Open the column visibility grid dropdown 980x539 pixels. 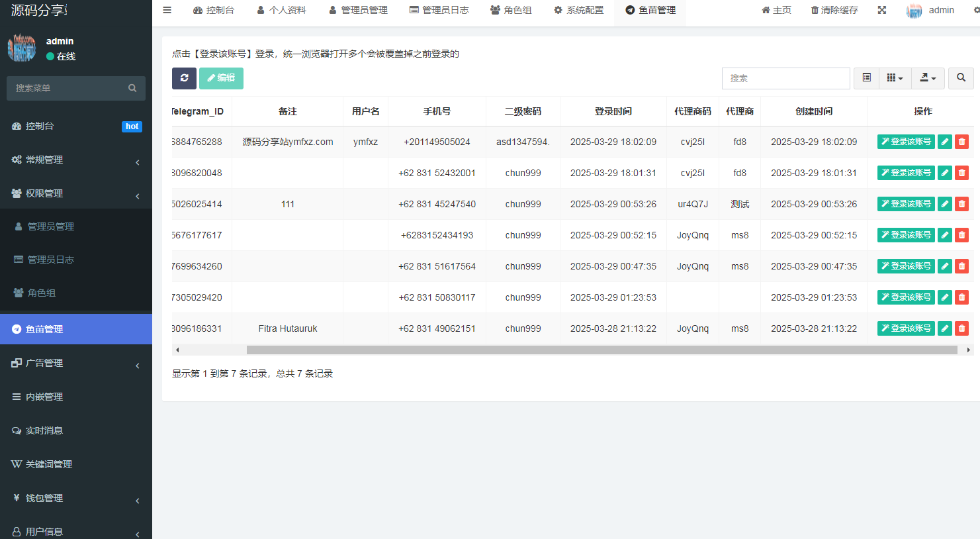(x=895, y=78)
